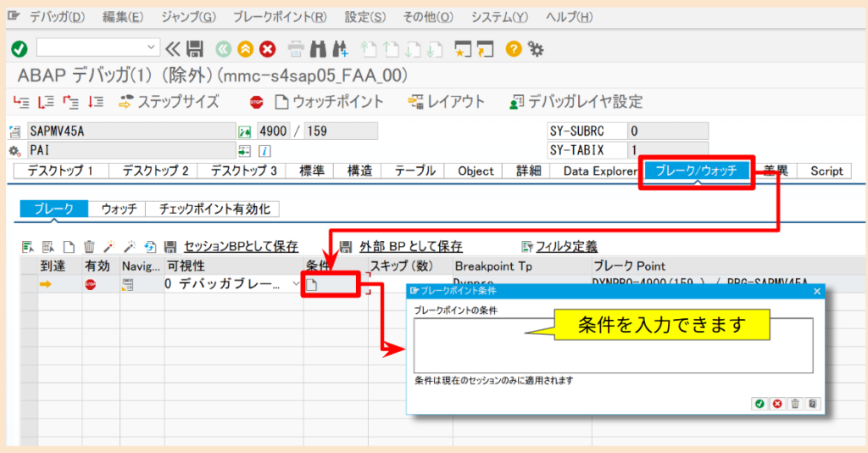Click the delete trash icon above table
Screen dimensions: 868x453
pyautogui.click(x=89, y=247)
